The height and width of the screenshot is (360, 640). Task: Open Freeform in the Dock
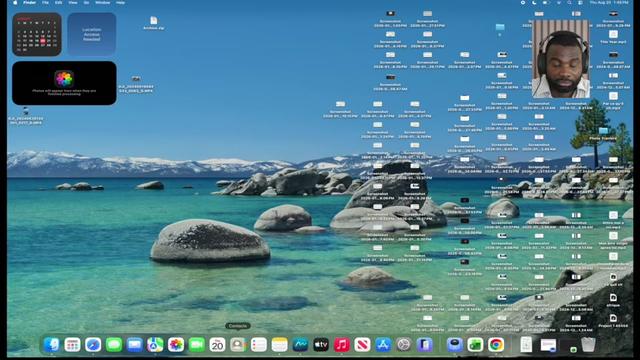[300, 345]
